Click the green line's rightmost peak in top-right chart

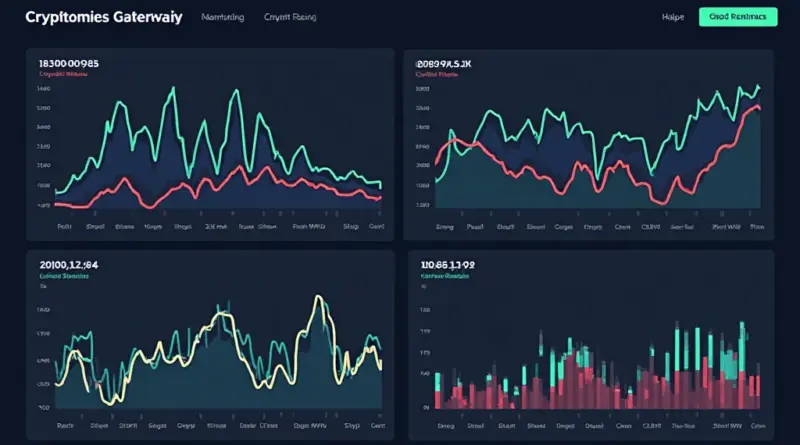click(757, 87)
